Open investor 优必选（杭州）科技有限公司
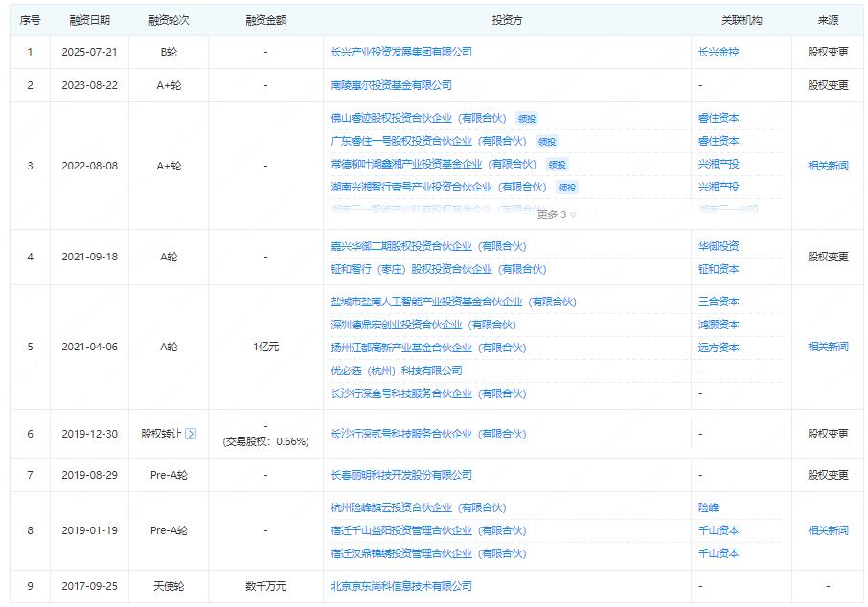Screen dimensions: 868x607 [x=396, y=371]
